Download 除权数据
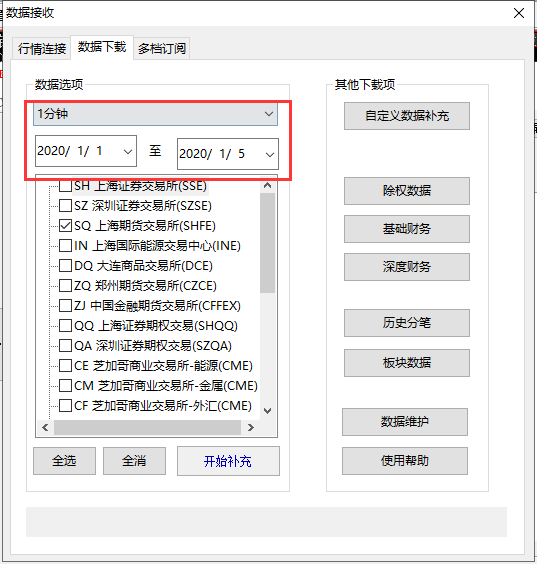This screenshot has width=537, height=564. [407, 191]
